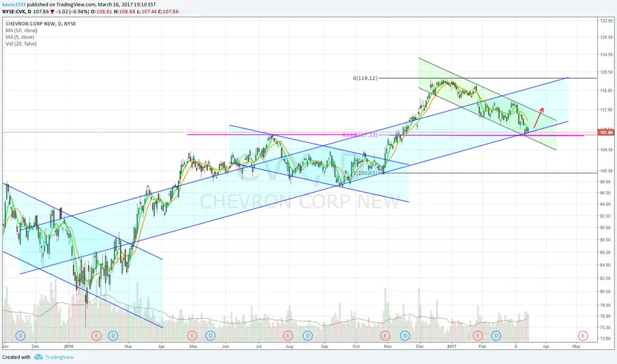Click the dividend marker between May and Jun
617x364 pixels.
(211, 336)
